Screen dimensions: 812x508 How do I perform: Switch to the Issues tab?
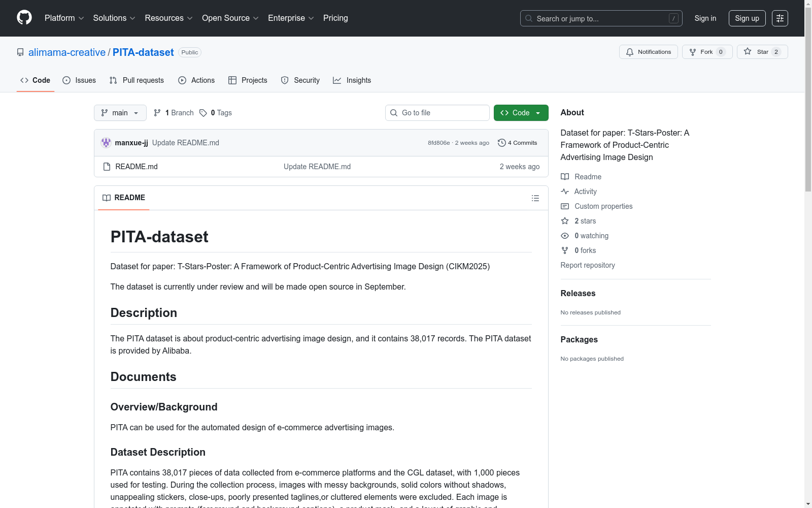(x=79, y=80)
